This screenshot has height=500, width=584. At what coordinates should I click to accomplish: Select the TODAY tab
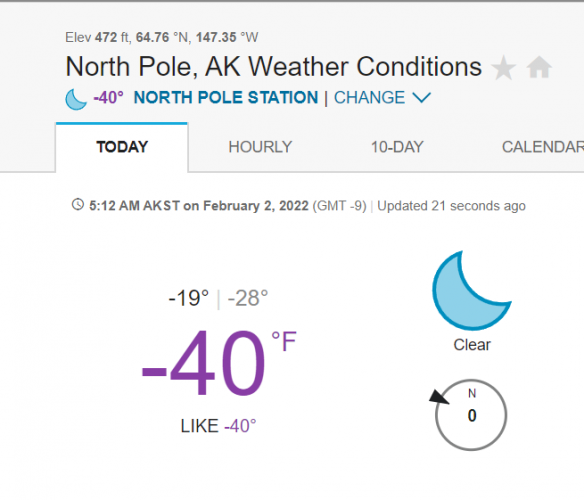(122, 148)
